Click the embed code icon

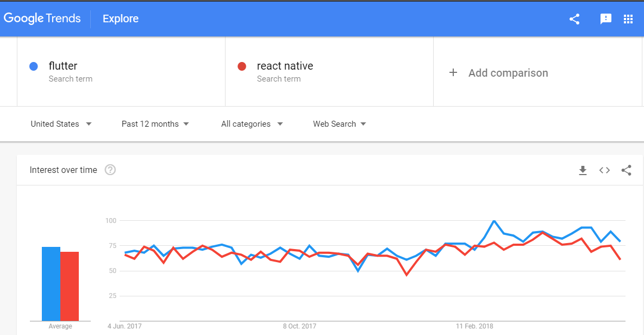pyautogui.click(x=604, y=170)
